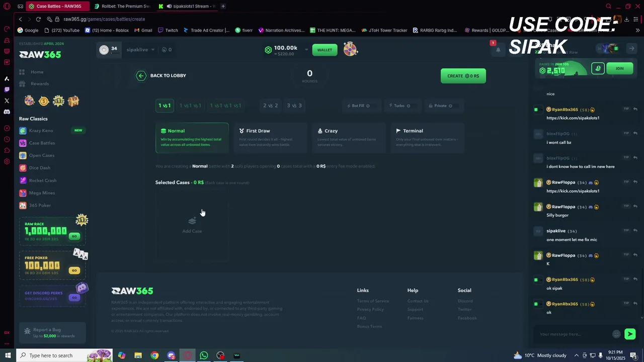The height and width of the screenshot is (362, 644).
Task: Click GO on the Raw Race banner
Action: pos(74,236)
